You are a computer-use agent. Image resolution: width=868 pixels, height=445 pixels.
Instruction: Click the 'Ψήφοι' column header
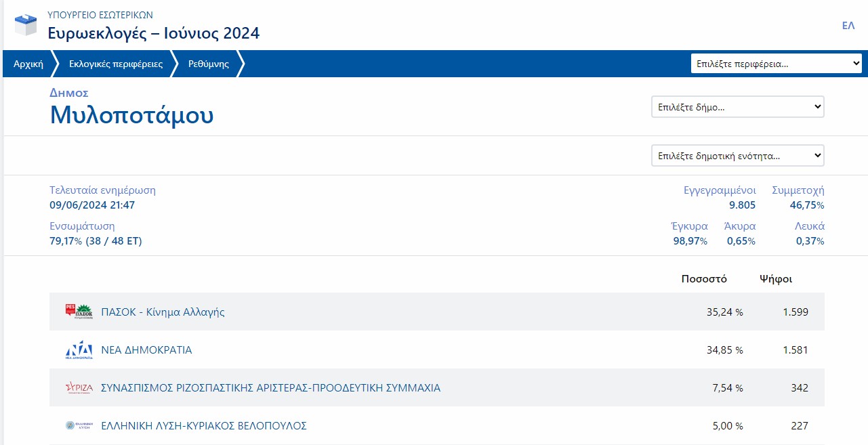776,279
